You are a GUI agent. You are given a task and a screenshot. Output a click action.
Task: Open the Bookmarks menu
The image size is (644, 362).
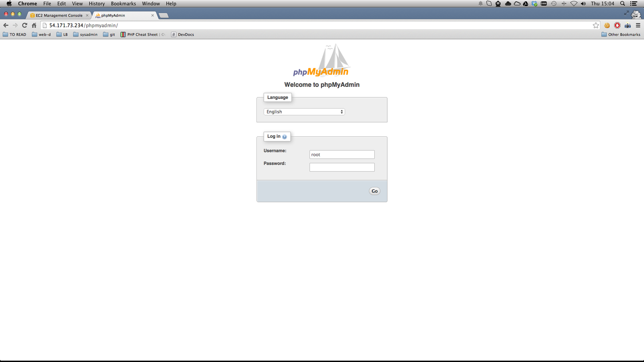tap(123, 4)
